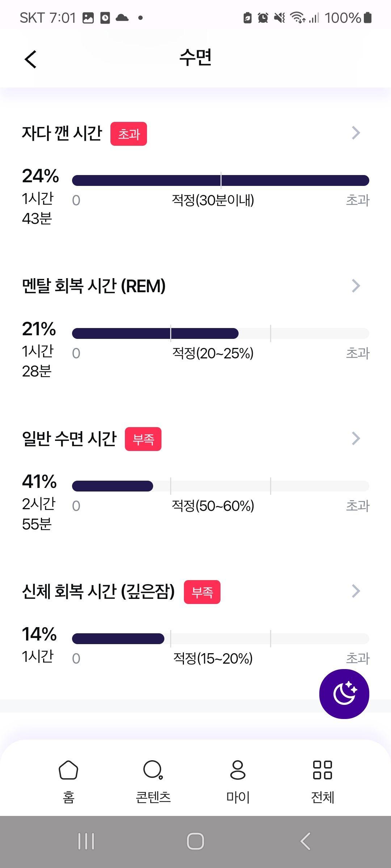Expand 일반 수면 시간 details chevron
Screen dimensions: 391x868
tap(356, 438)
